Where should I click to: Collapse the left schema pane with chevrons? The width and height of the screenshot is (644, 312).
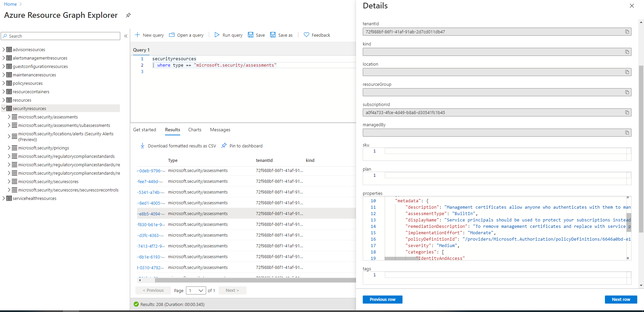pos(126,36)
